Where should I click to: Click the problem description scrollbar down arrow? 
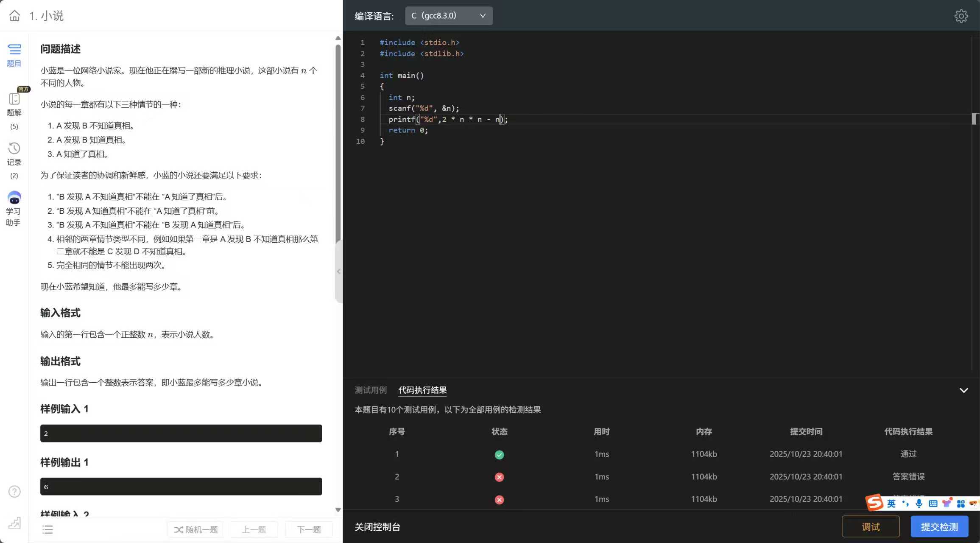coord(338,510)
